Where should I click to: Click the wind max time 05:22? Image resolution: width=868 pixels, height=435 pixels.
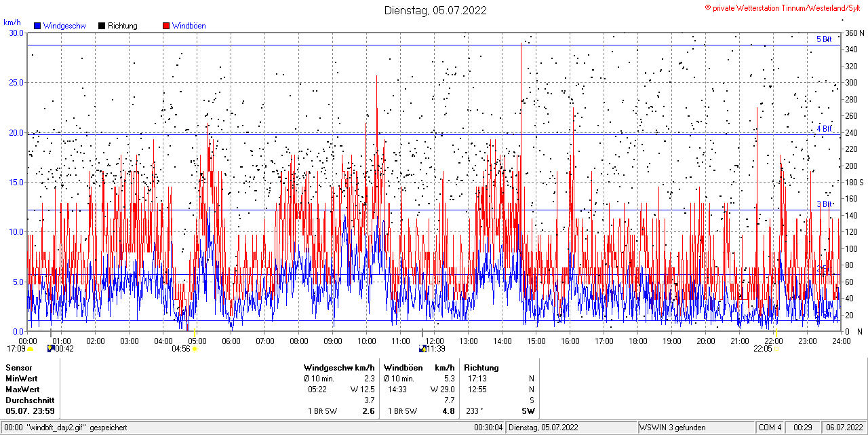click(317, 390)
